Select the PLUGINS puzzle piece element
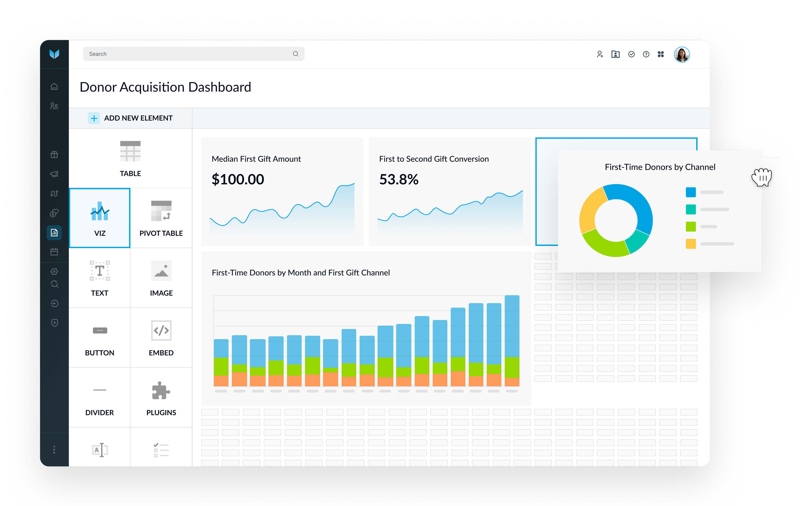Image resolution: width=812 pixels, height=506 pixels. [161, 397]
